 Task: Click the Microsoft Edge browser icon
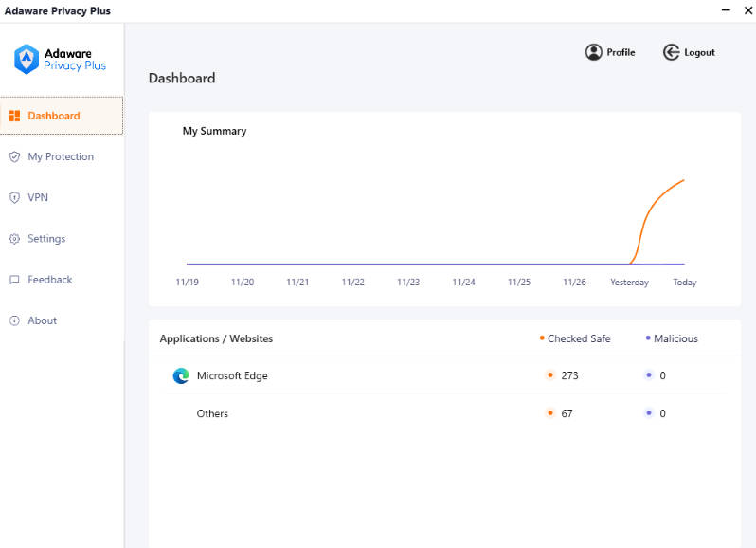coord(181,375)
